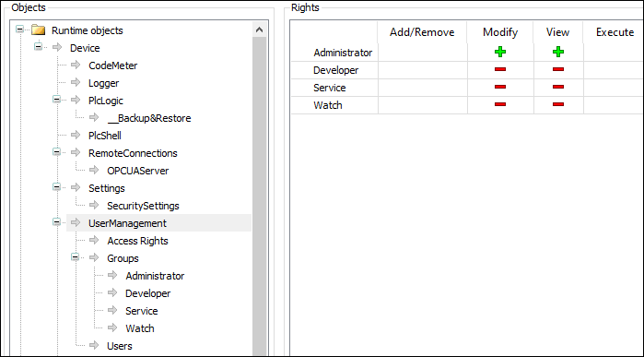The image size is (644, 357).
Task: Toggle Developer's red View right
Action: (557, 69)
